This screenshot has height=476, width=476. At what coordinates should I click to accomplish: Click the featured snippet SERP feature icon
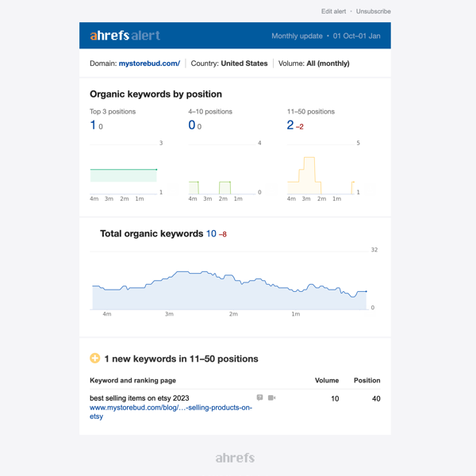pyautogui.click(x=259, y=397)
